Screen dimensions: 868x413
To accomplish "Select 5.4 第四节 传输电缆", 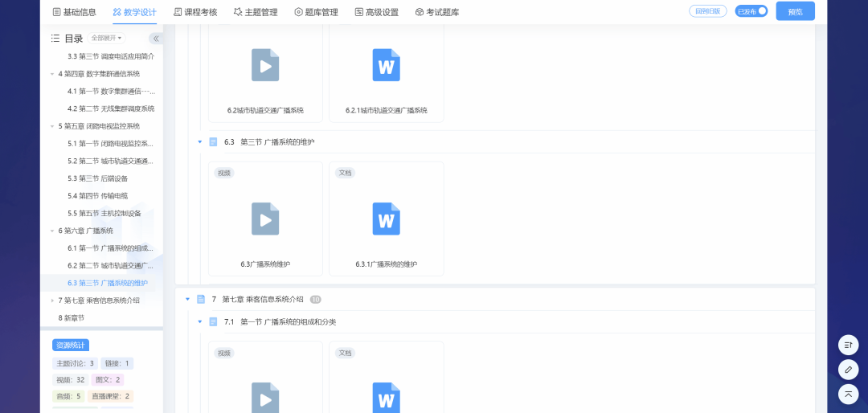I will point(98,195).
